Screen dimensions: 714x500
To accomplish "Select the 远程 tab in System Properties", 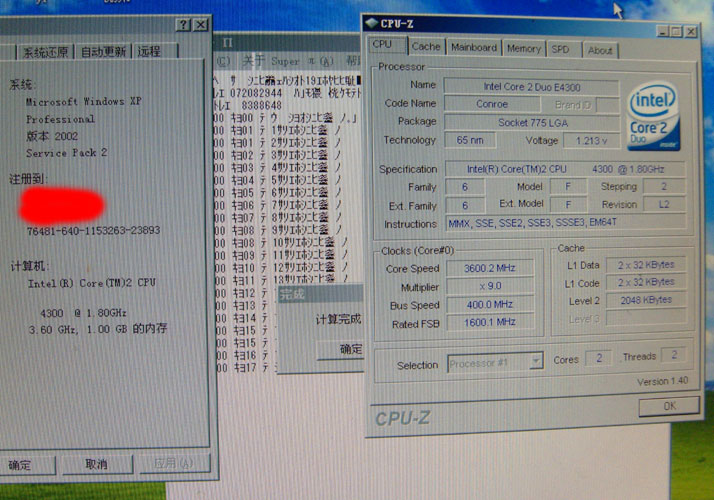I will [154, 51].
